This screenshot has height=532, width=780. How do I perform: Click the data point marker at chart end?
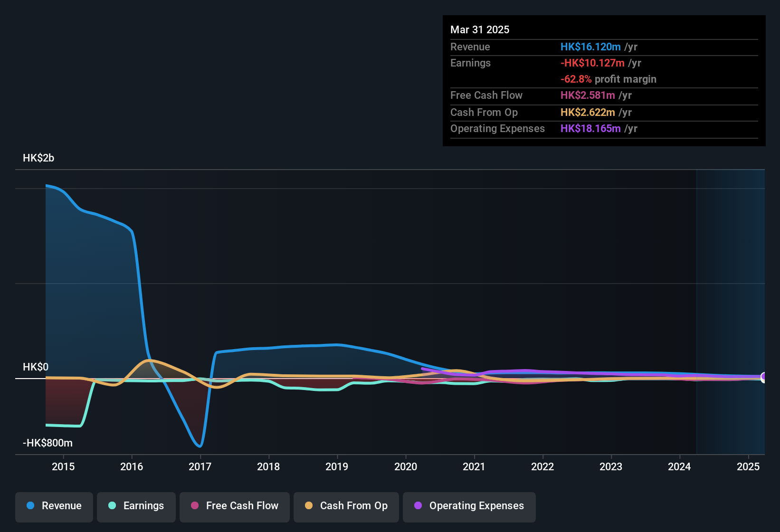pos(764,377)
